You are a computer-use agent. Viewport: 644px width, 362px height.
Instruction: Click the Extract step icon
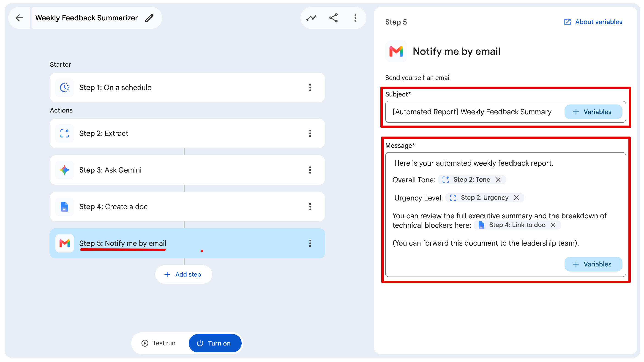point(65,133)
